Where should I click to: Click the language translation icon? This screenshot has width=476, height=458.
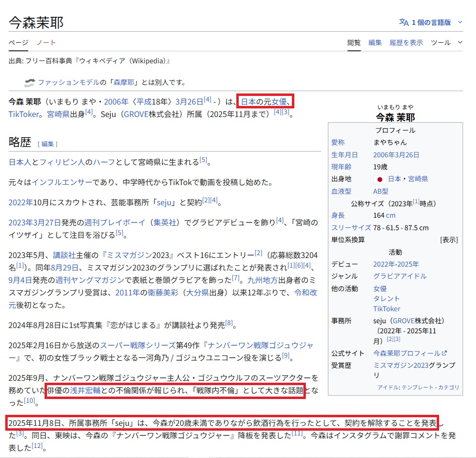(404, 23)
